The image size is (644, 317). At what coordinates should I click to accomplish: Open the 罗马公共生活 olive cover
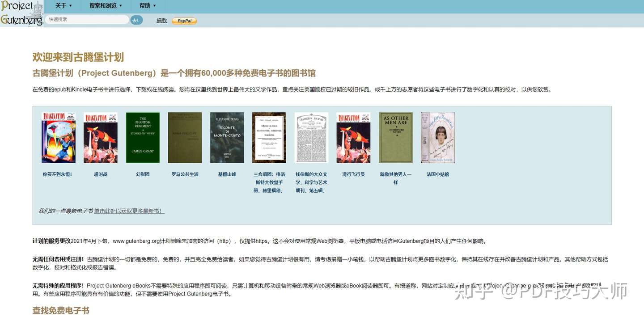tap(185, 138)
